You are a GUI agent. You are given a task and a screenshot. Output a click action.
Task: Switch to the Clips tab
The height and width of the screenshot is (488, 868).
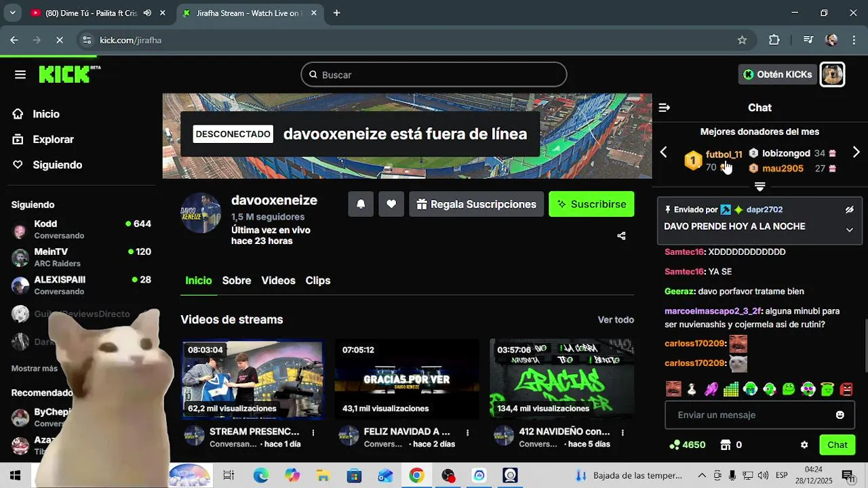[x=318, y=281]
